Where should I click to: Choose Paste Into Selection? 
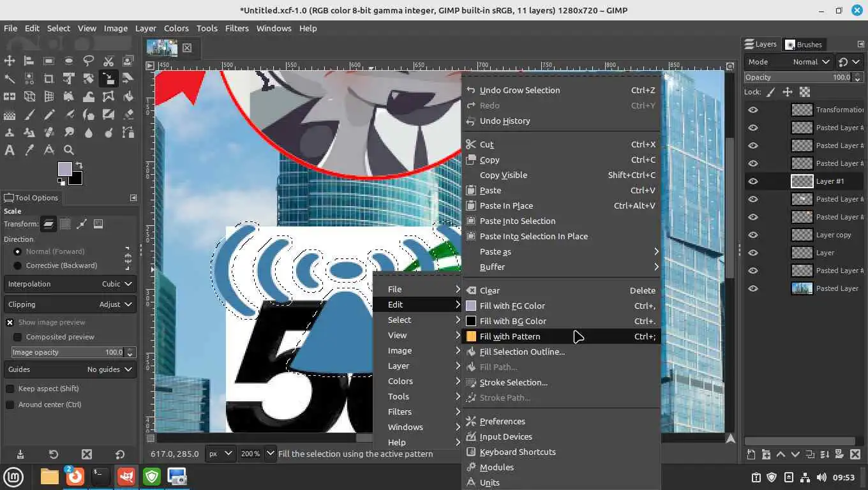562,221
